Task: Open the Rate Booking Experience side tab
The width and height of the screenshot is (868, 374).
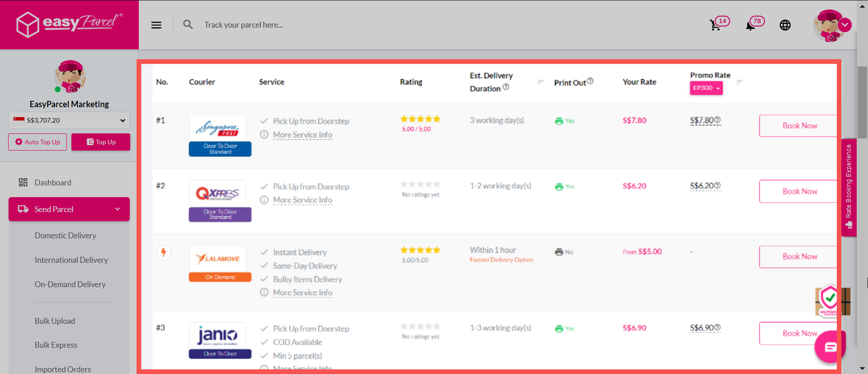Action: click(849, 187)
